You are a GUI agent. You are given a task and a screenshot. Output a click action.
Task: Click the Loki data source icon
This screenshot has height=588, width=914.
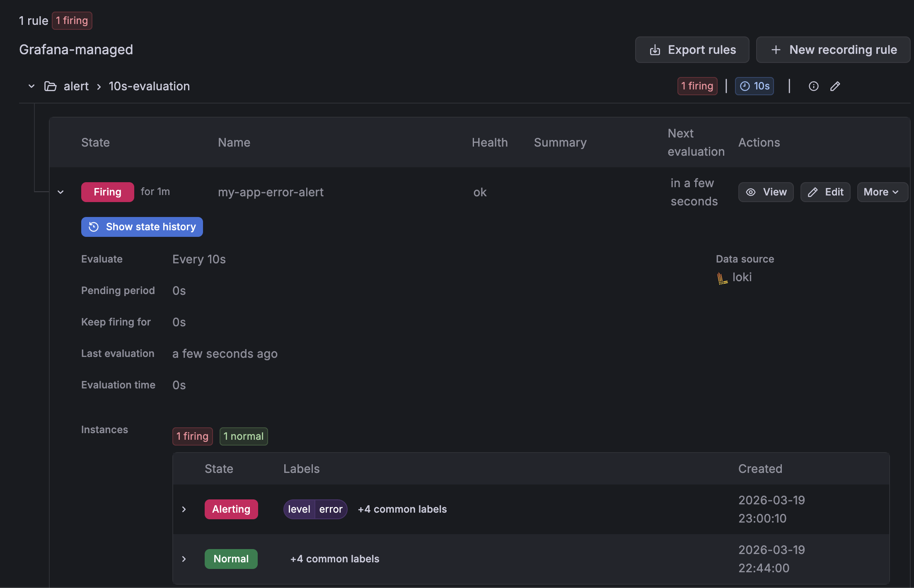tap(722, 278)
